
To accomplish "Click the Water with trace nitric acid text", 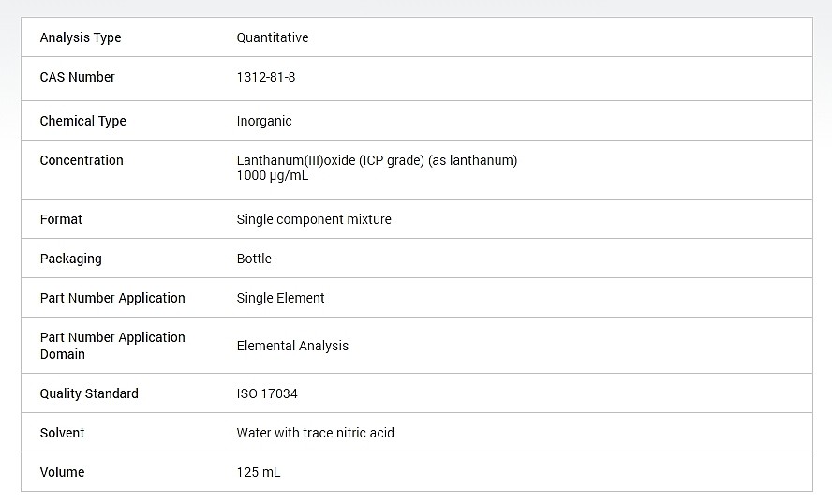I will pos(316,433).
